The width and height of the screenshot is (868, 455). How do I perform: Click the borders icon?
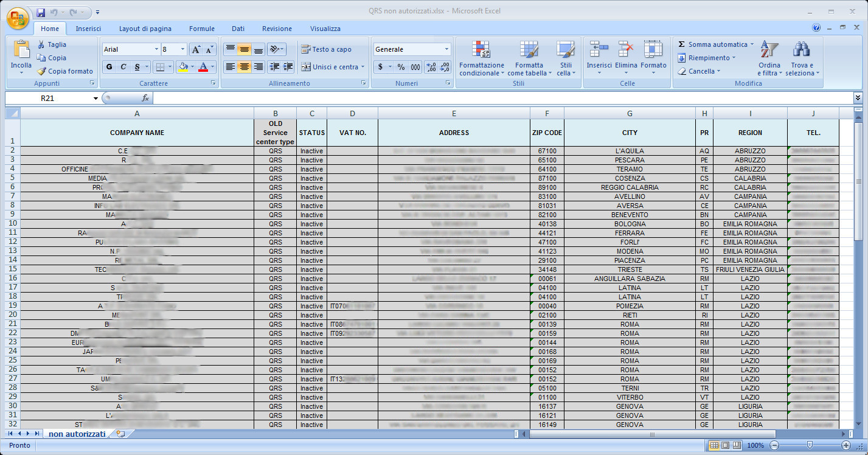tap(159, 67)
